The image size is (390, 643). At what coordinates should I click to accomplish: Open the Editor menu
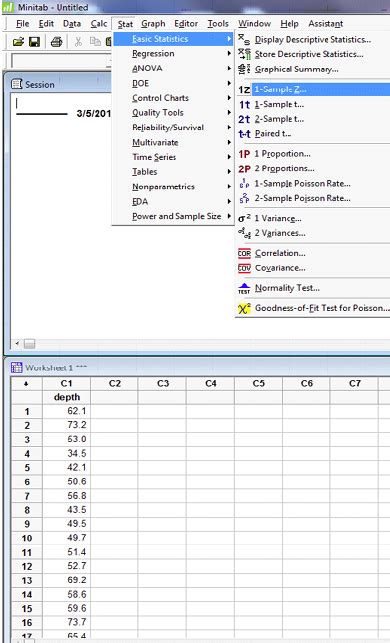coord(186,24)
